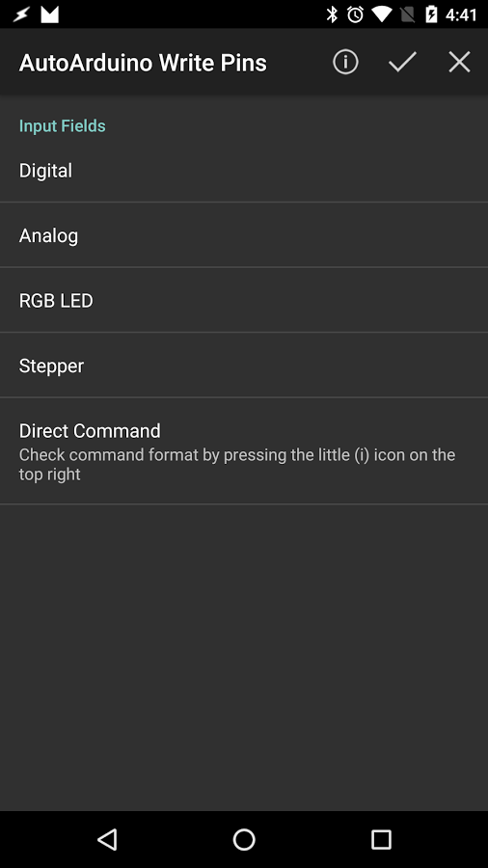Tap the Input Fields section header
The width and height of the screenshot is (488, 868).
click(62, 125)
